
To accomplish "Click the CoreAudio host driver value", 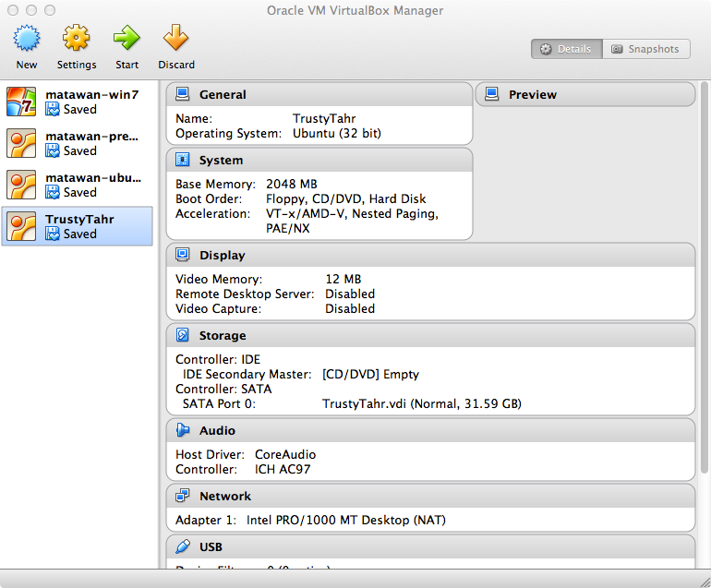I will [x=285, y=454].
